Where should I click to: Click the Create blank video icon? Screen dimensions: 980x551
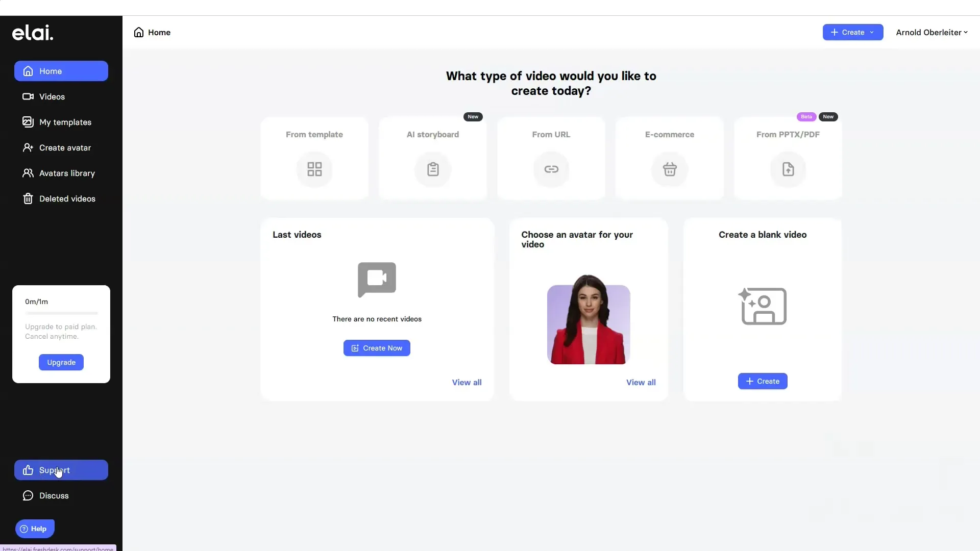pos(762,304)
